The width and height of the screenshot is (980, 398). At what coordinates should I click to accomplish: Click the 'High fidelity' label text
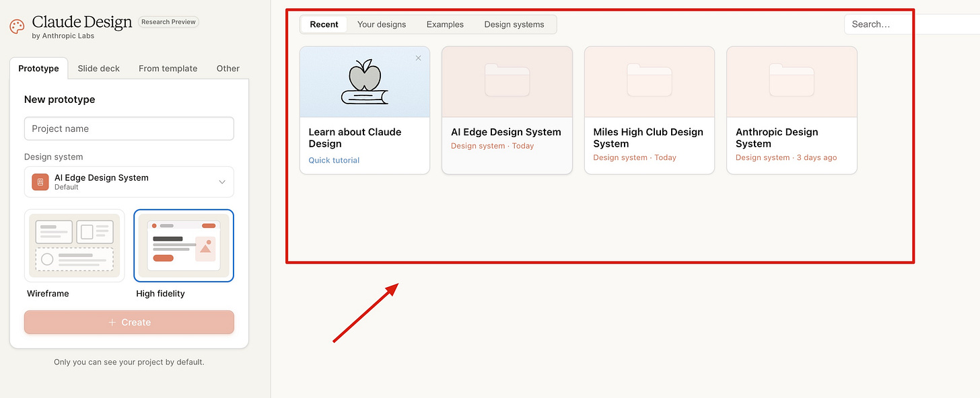coord(160,294)
